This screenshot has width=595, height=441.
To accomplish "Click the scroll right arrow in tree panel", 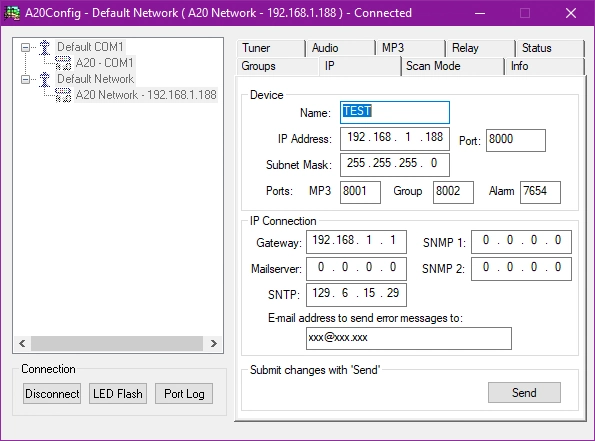I will point(214,343).
